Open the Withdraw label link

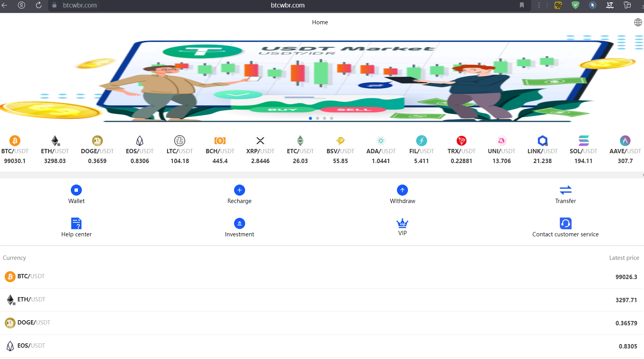[402, 201]
